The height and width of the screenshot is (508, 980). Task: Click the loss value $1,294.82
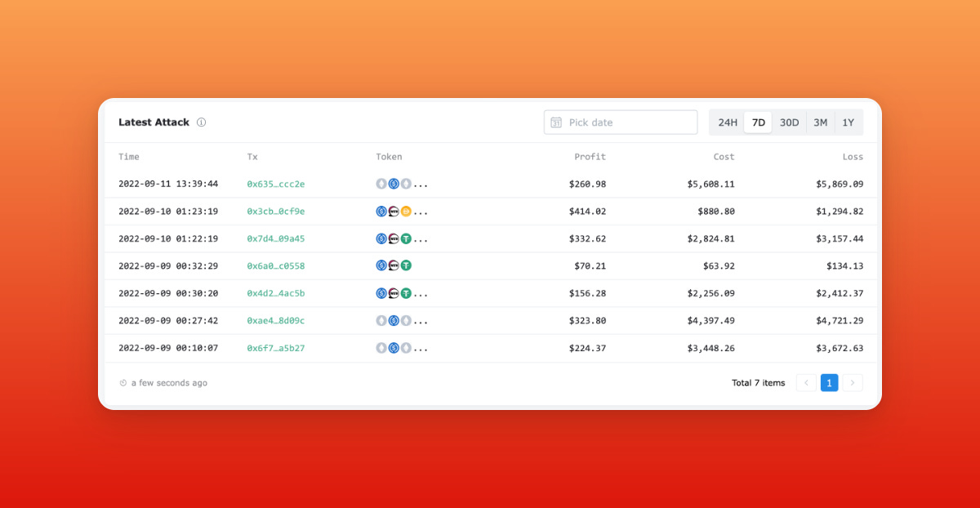click(840, 212)
